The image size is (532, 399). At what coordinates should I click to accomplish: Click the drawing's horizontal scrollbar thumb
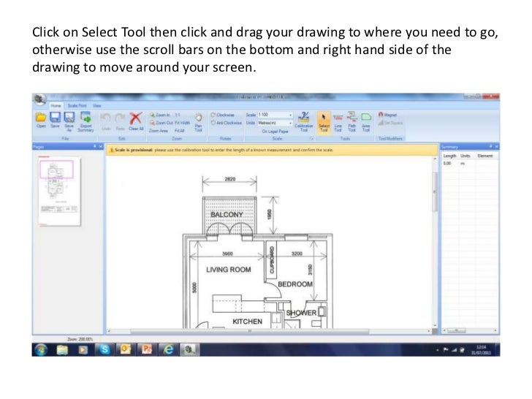(x=249, y=331)
